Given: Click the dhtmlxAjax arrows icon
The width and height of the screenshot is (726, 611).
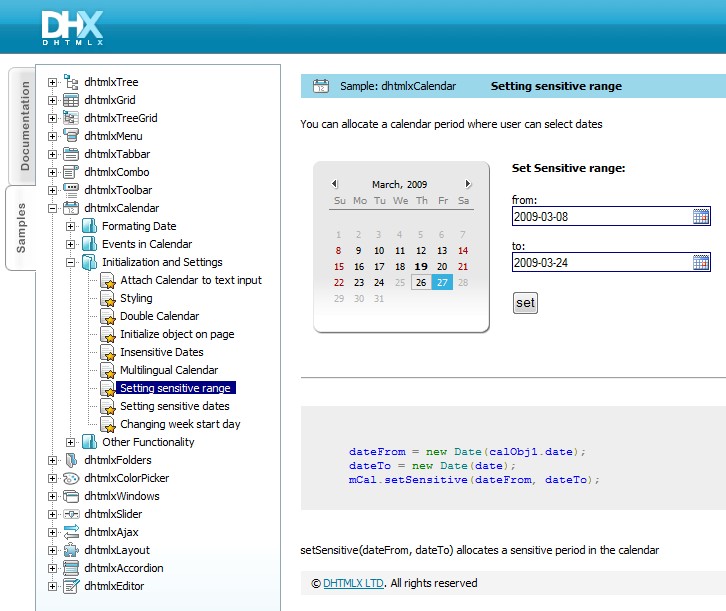Looking at the screenshot, I should click(x=71, y=532).
